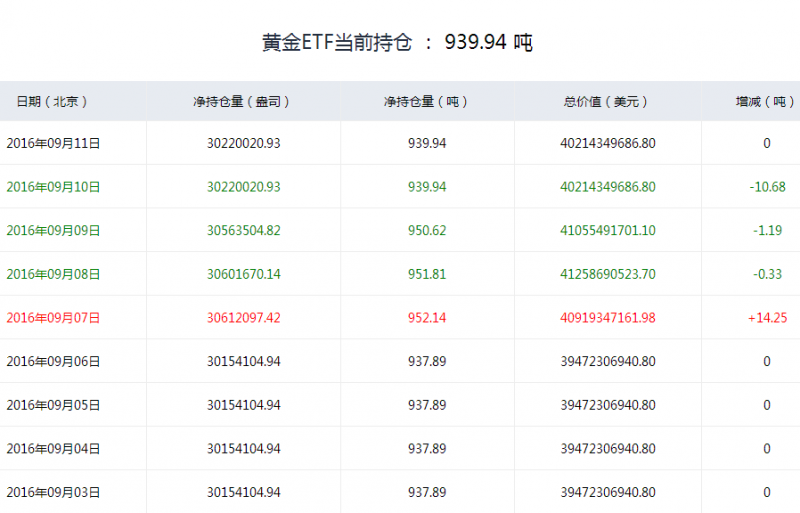Viewport: 800px width, 513px height.
Task: Click tonnes value 937.89 in 09月05日 row
Action: [x=427, y=405]
